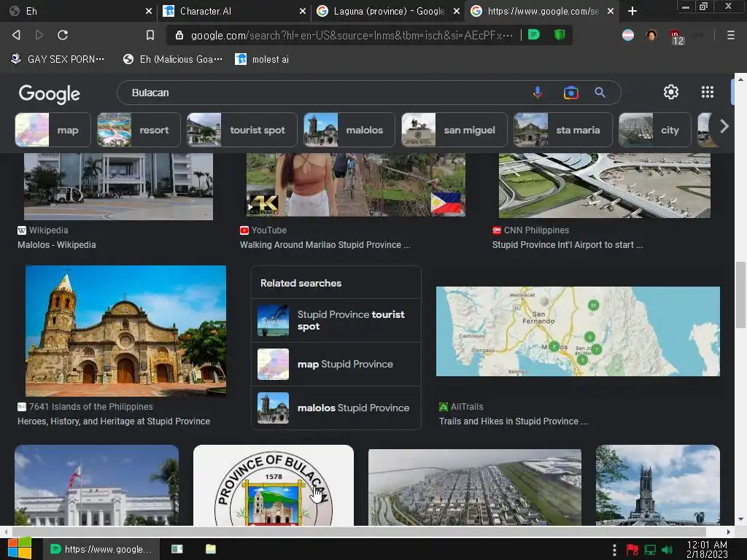Filter images by malolos chip
The image size is (747, 560).
pyautogui.click(x=349, y=130)
